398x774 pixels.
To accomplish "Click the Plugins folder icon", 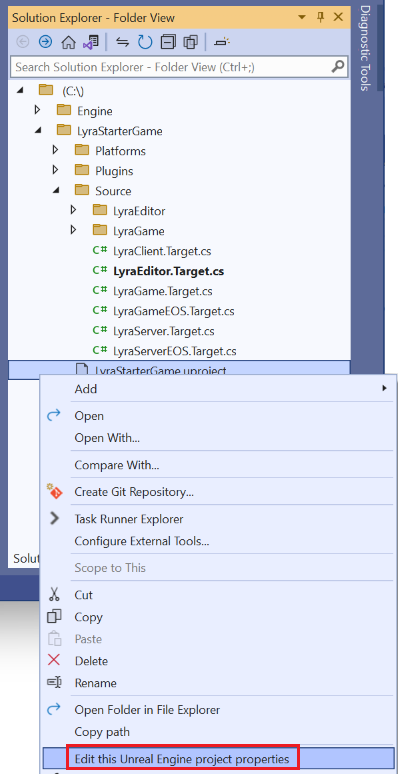I will tap(82, 170).
